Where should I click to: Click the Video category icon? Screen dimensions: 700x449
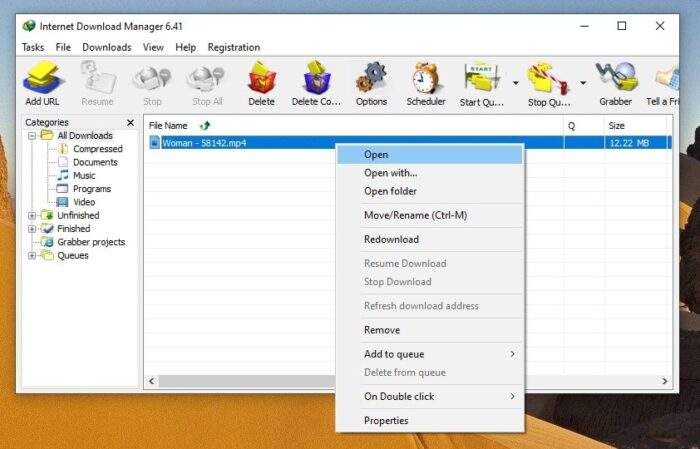click(x=62, y=202)
